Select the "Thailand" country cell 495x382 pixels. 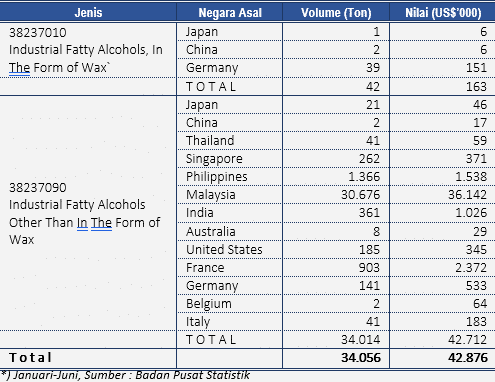coord(210,141)
